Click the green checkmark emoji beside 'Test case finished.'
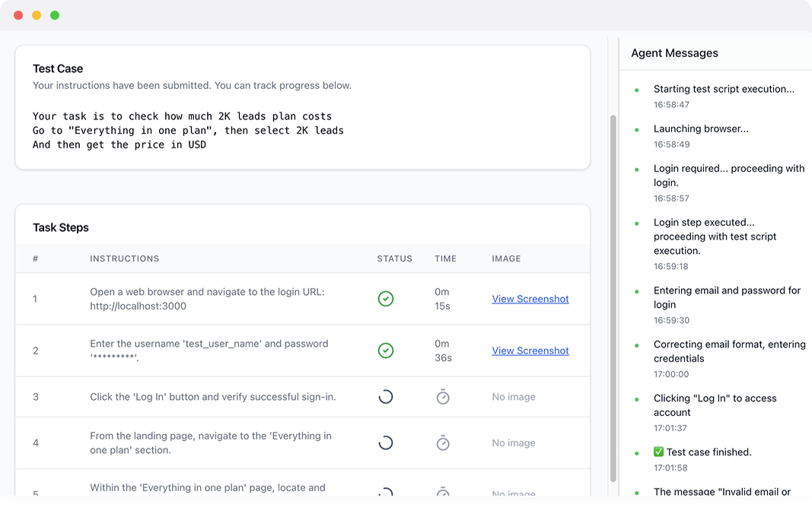812x517 pixels. tap(659, 452)
